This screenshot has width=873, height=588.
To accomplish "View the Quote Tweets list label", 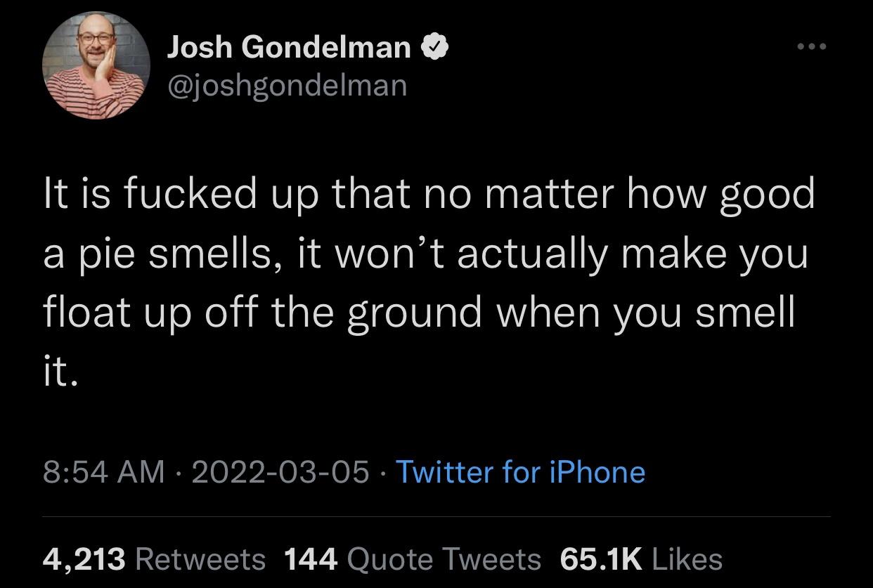I will 444,559.
